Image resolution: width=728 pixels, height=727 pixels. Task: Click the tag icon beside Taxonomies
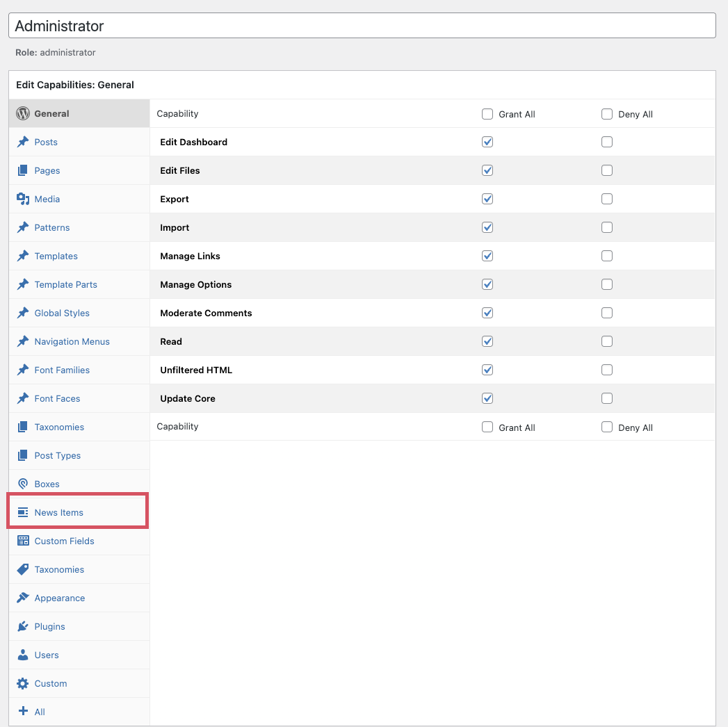23,569
